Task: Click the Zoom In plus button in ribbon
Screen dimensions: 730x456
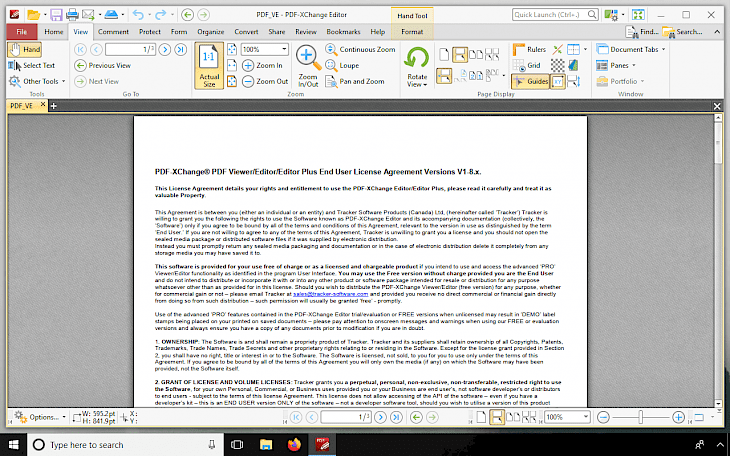Action: pyautogui.click(x=263, y=66)
